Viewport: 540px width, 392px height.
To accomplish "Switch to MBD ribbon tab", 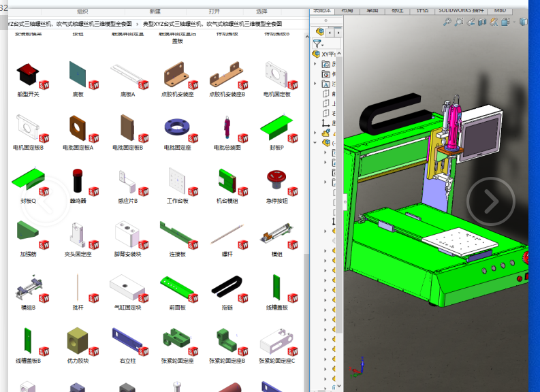I will [x=500, y=10].
